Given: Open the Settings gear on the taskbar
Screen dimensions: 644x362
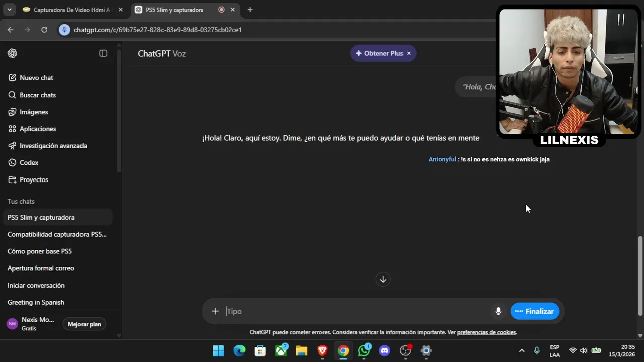Looking at the screenshot, I should click(x=426, y=351).
